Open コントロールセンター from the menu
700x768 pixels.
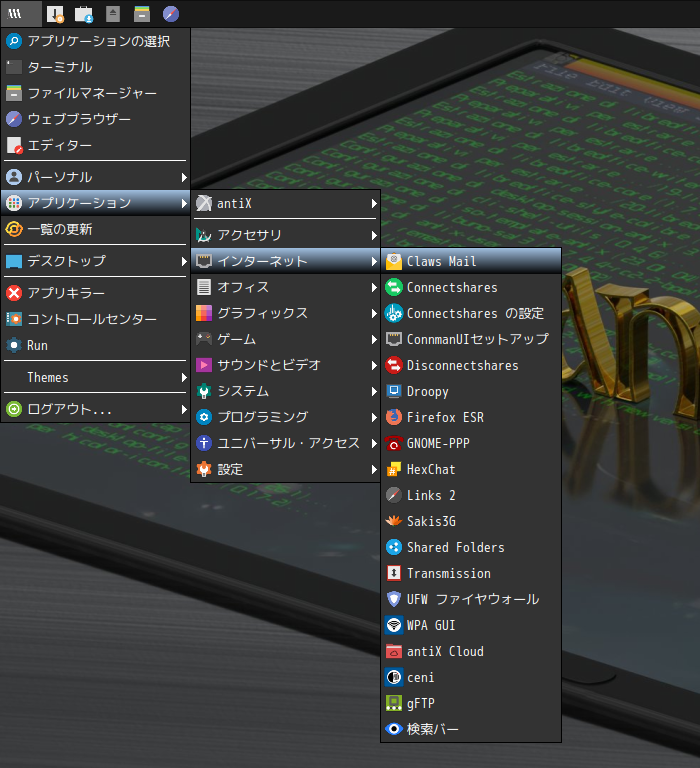(x=96, y=319)
